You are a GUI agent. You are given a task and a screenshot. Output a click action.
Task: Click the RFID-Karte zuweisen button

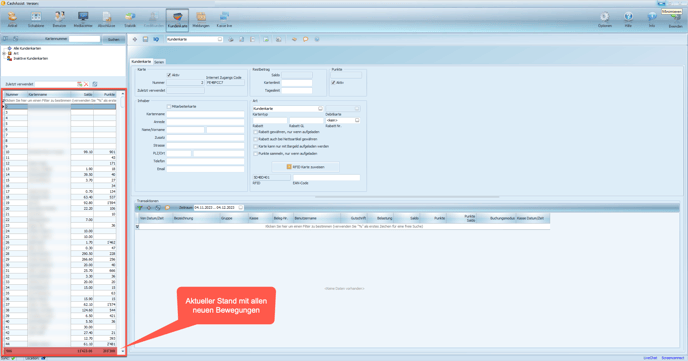click(305, 167)
